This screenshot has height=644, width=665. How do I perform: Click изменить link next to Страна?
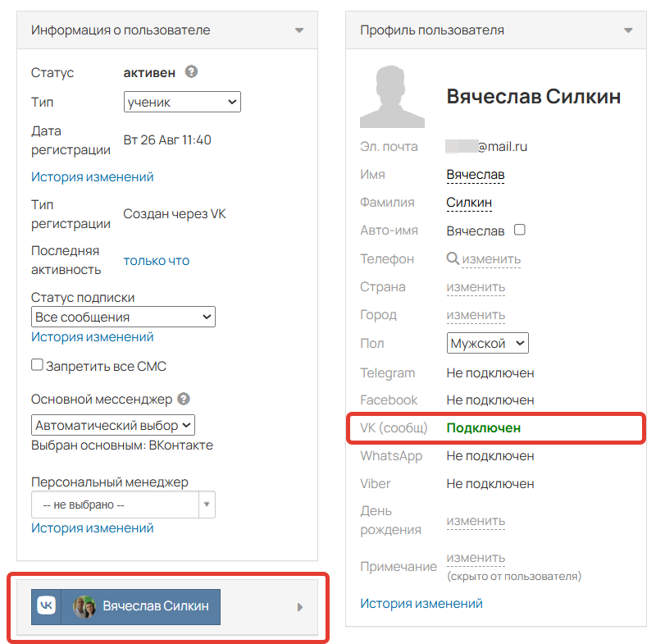coord(476,287)
